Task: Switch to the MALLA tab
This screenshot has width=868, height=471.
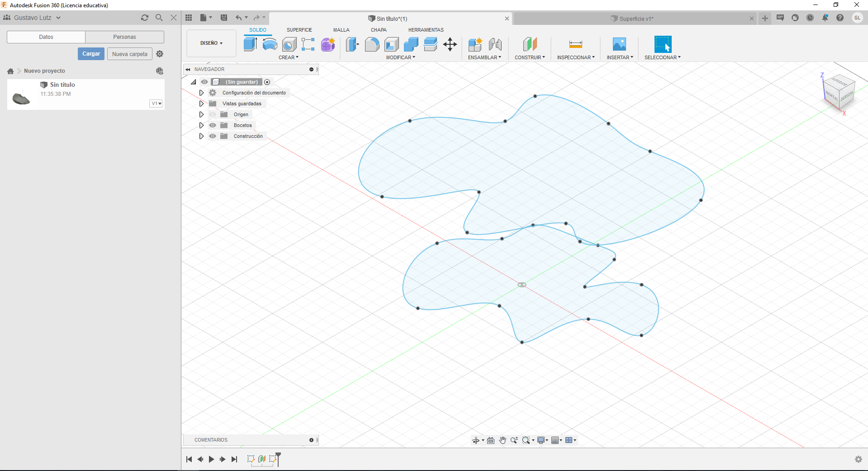Action: 341,30
